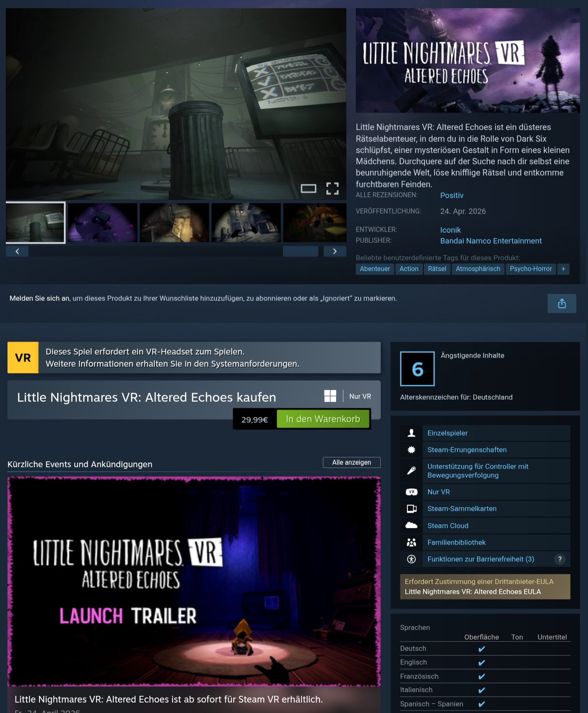Click the 29,99€ price label
Screen dimensions: 588x713
[254, 419]
